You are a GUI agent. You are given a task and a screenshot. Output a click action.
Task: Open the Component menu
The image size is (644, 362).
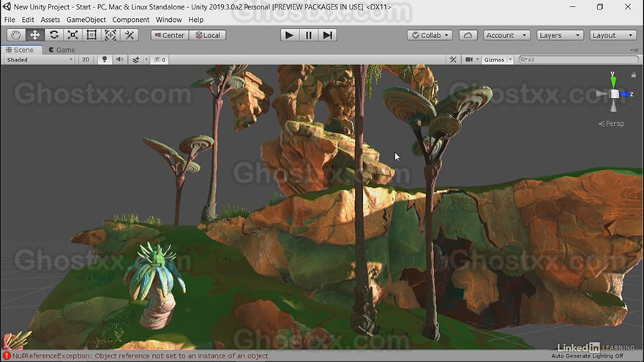[x=130, y=19]
